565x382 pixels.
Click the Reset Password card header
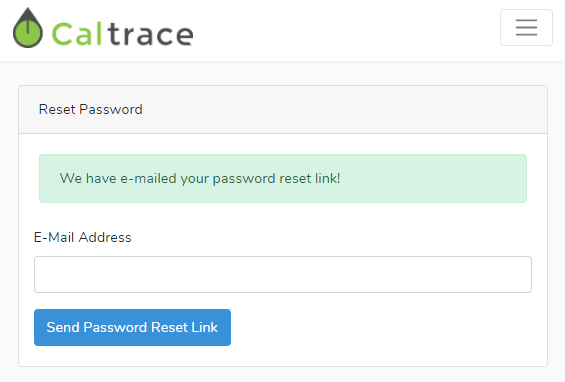283,110
